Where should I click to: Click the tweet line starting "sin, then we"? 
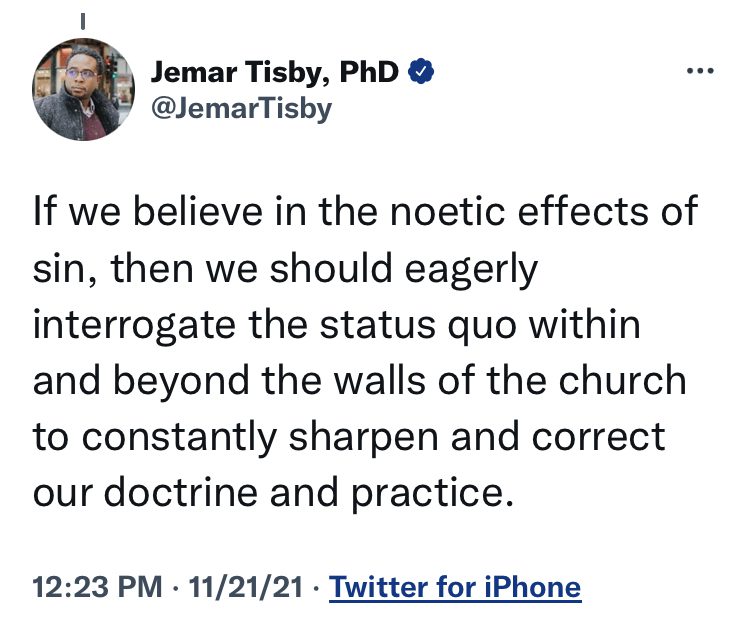[286, 270]
